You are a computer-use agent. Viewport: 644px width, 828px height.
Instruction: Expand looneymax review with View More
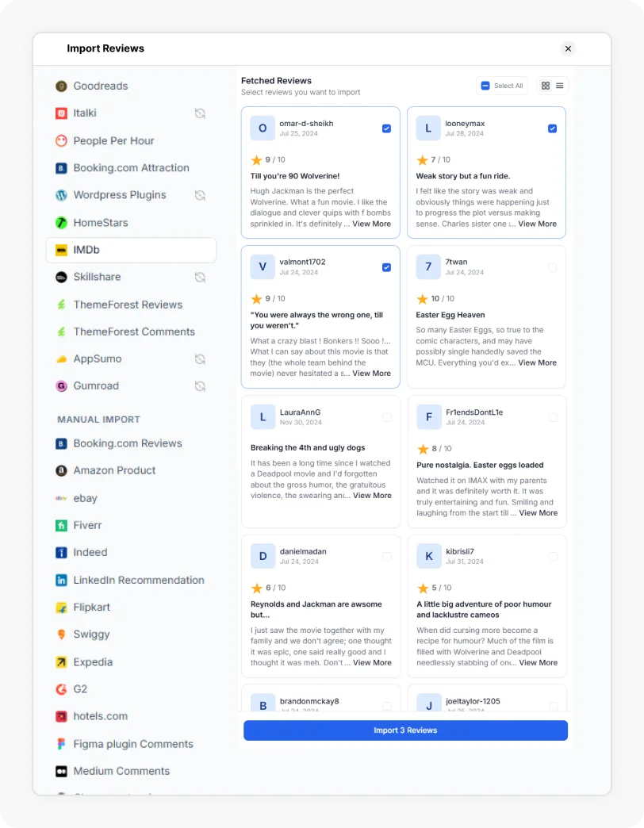point(537,224)
